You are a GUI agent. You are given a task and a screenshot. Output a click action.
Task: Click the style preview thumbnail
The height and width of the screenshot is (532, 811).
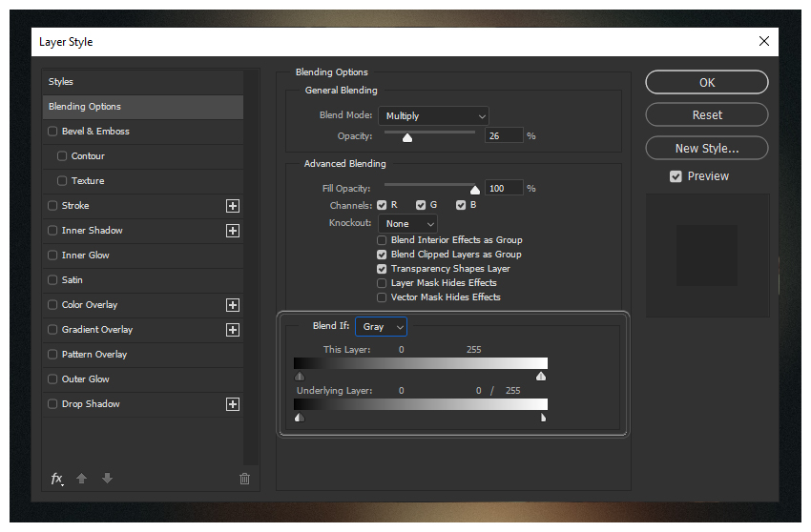tap(707, 256)
